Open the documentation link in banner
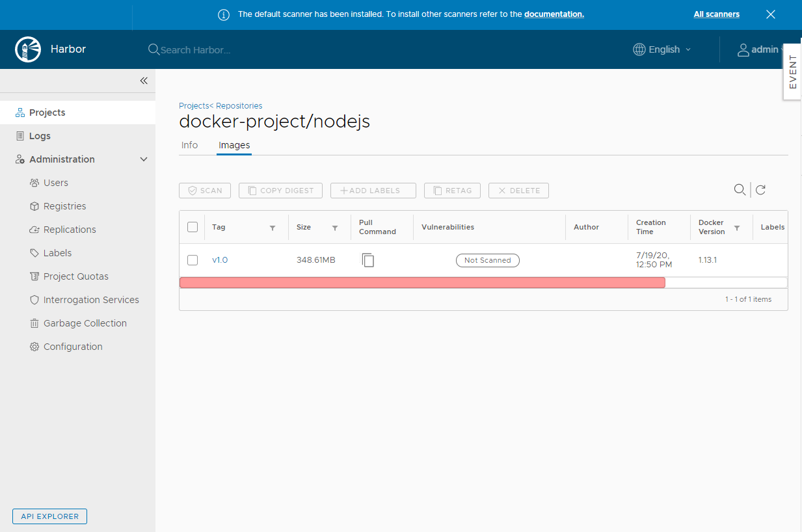Viewport: 802px width, 532px height. pyautogui.click(x=554, y=14)
